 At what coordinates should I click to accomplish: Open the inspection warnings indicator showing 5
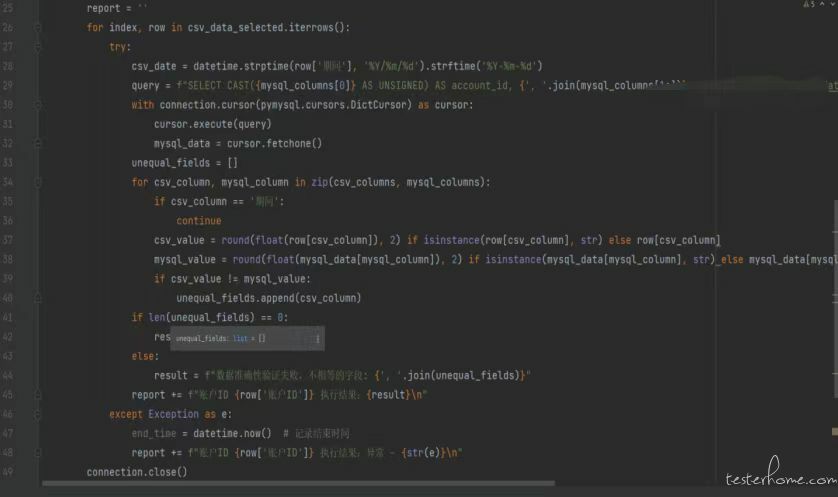(809, 4)
